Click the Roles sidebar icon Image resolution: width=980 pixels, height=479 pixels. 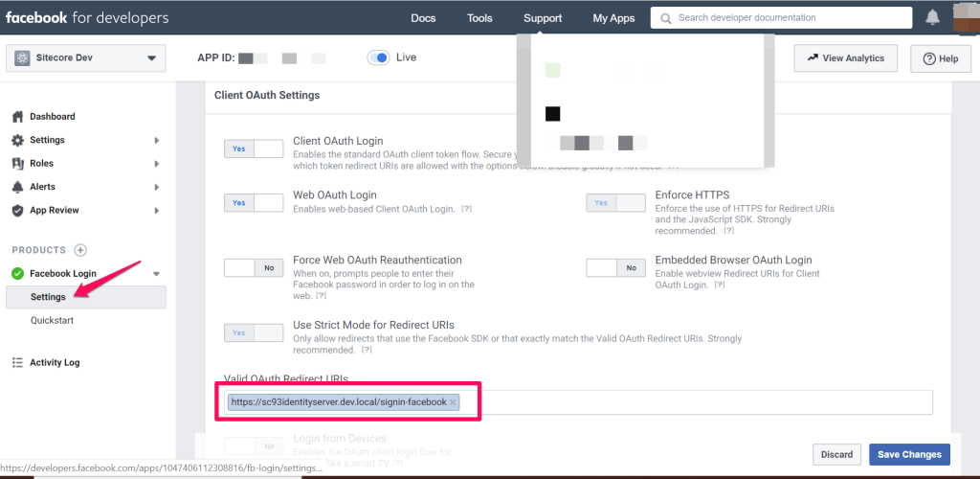click(x=17, y=164)
